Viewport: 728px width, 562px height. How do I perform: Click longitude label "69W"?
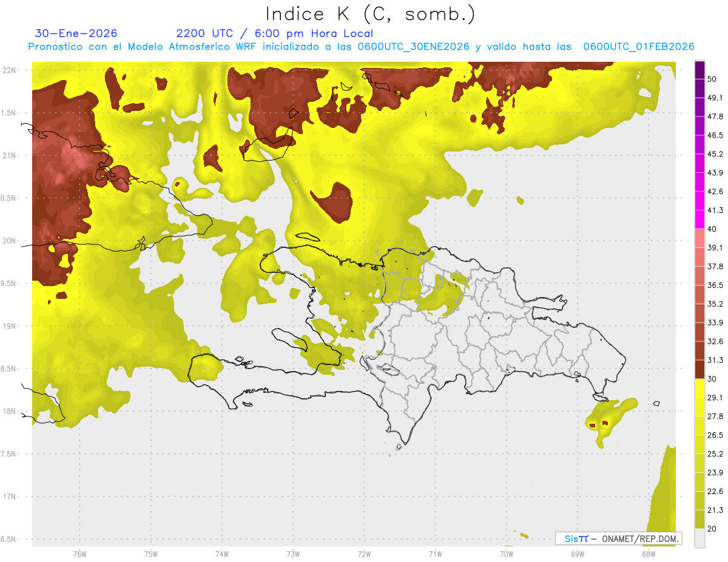point(578,554)
